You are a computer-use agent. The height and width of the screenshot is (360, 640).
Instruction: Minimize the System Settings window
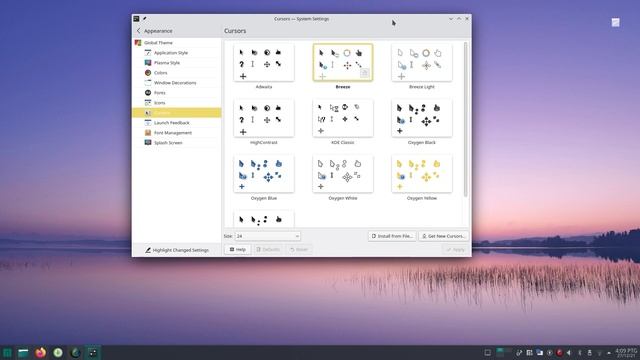click(x=451, y=19)
